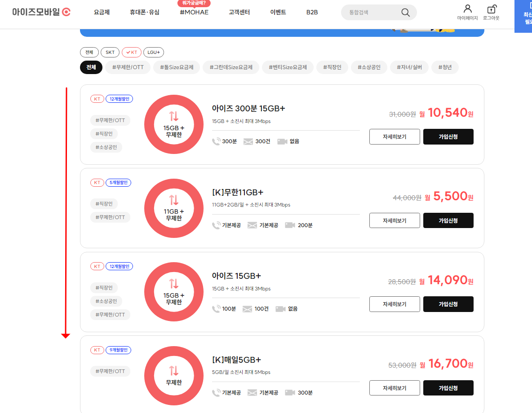The width and height of the screenshot is (532, 413).
Task: Click #직장인 tag on [K]무한11GB+ card
Action: tap(104, 204)
